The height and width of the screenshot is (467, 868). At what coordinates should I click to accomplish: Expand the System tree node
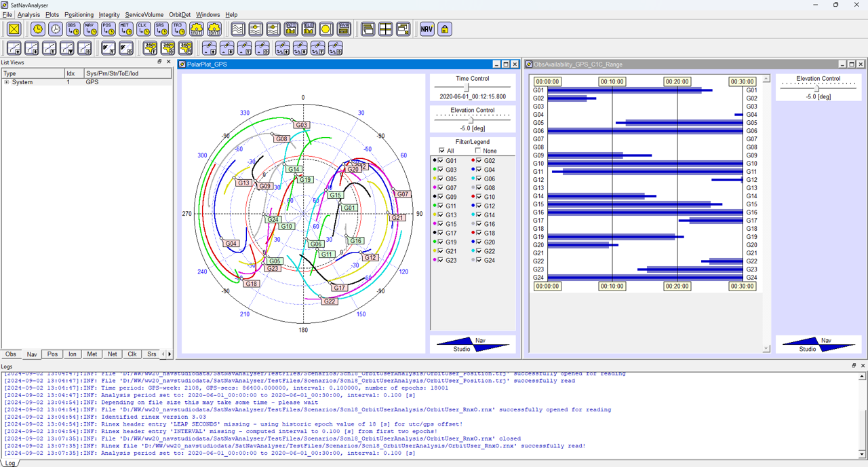7,82
